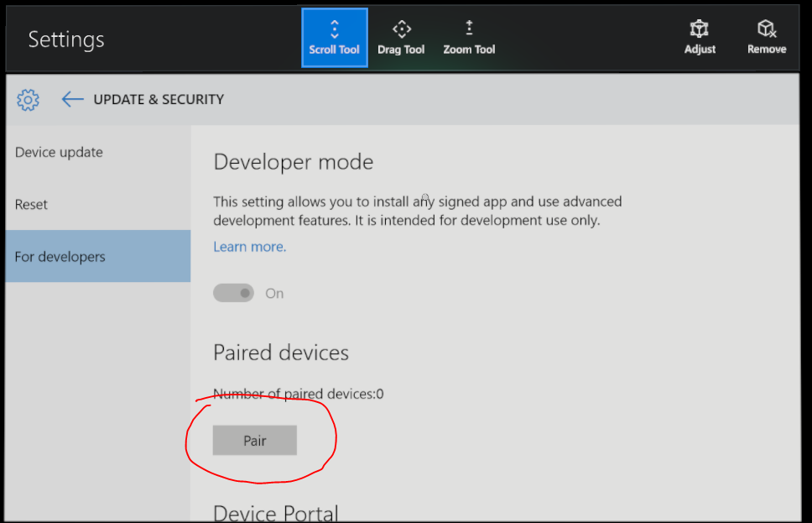Viewport: 812px width, 523px height.
Task: Activate the Drag Tool
Action: coord(401,38)
